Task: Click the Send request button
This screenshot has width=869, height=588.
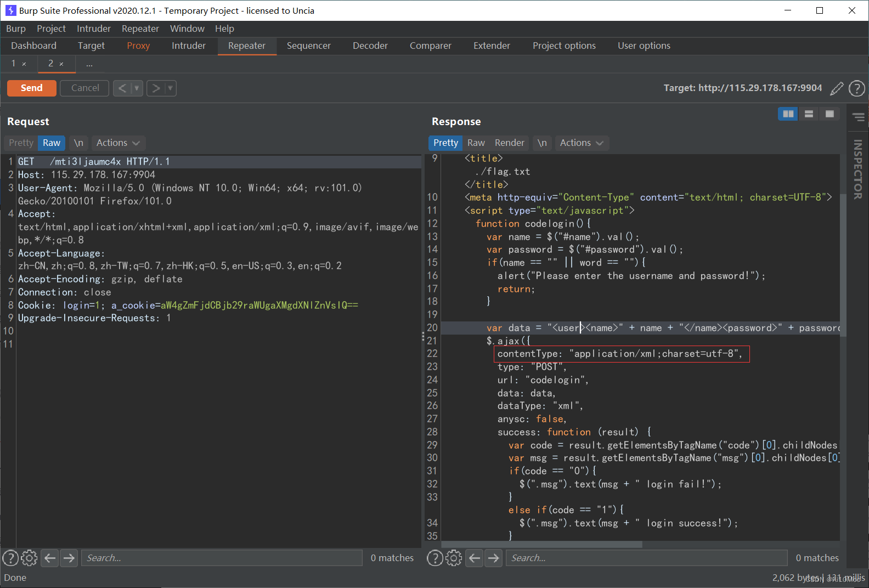Action: point(31,88)
